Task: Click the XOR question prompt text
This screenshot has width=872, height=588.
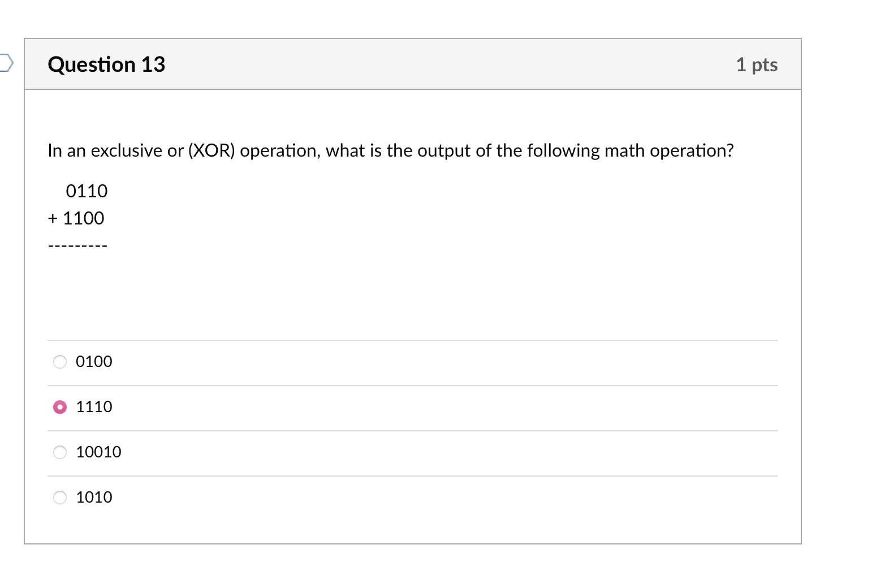Action: (390, 150)
